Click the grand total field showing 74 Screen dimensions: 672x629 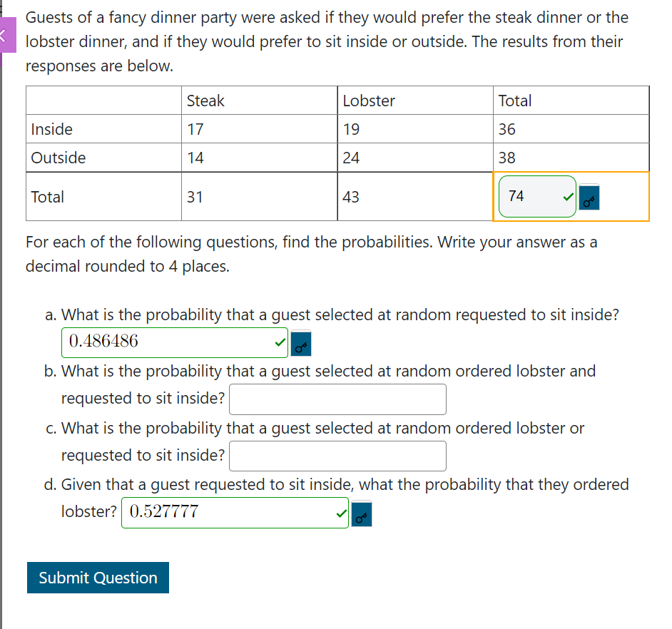(x=537, y=197)
